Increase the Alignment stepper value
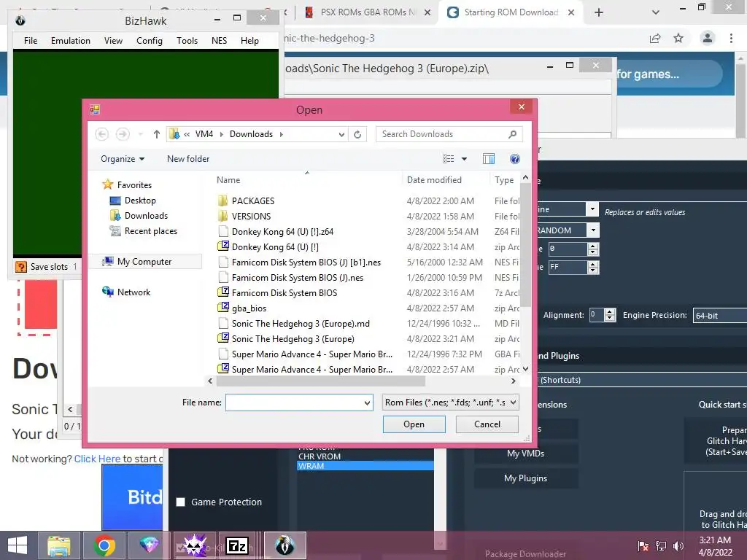747x560 pixels. click(x=610, y=311)
